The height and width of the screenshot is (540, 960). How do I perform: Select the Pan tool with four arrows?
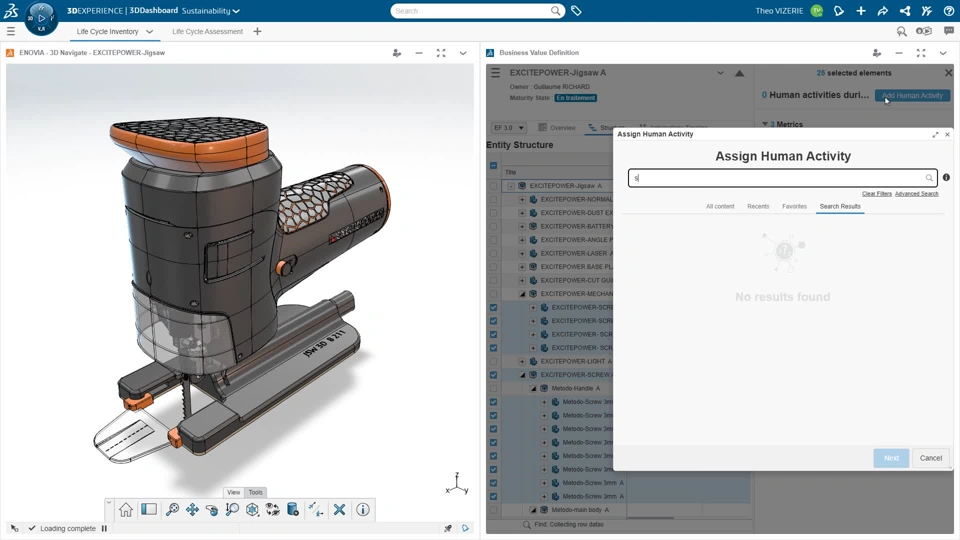click(x=192, y=510)
